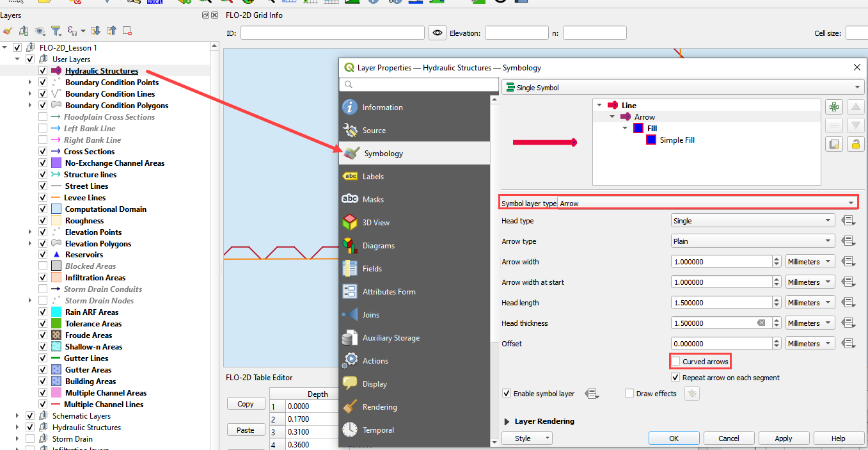Click the Head length value field
This screenshot has width=868, height=450.
[x=722, y=303]
